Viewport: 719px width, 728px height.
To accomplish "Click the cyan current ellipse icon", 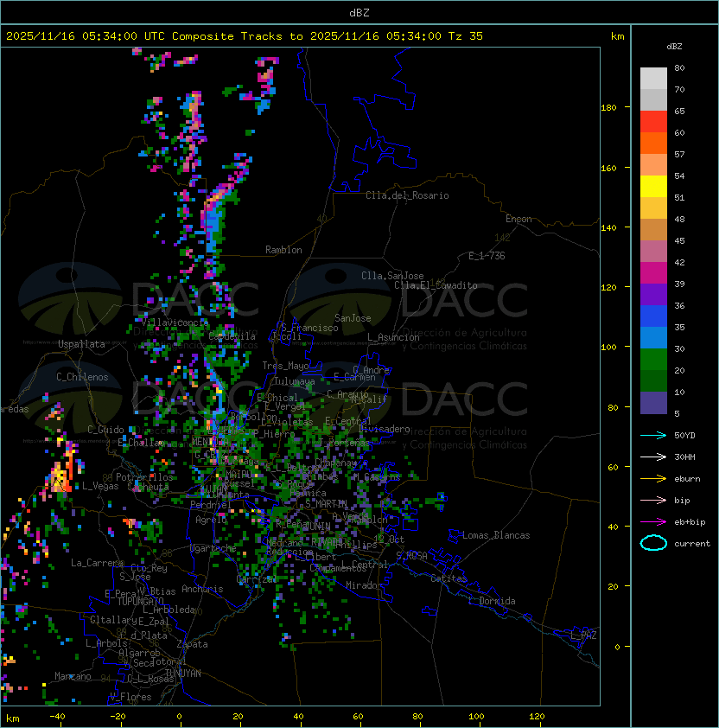I will point(653,543).
